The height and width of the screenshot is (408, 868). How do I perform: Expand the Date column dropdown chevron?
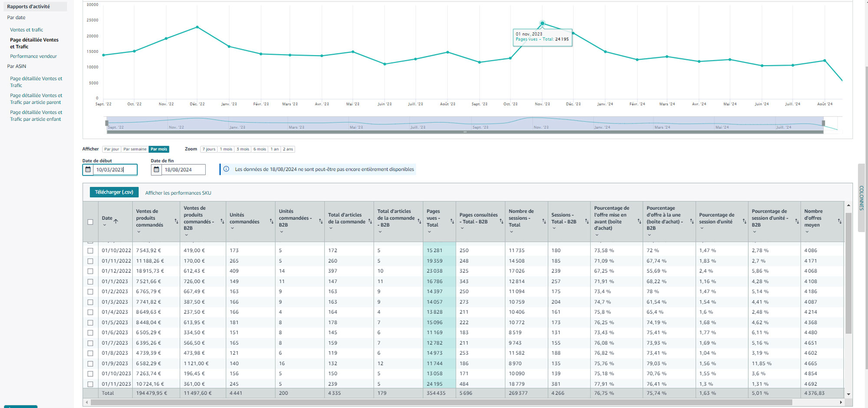105,225
